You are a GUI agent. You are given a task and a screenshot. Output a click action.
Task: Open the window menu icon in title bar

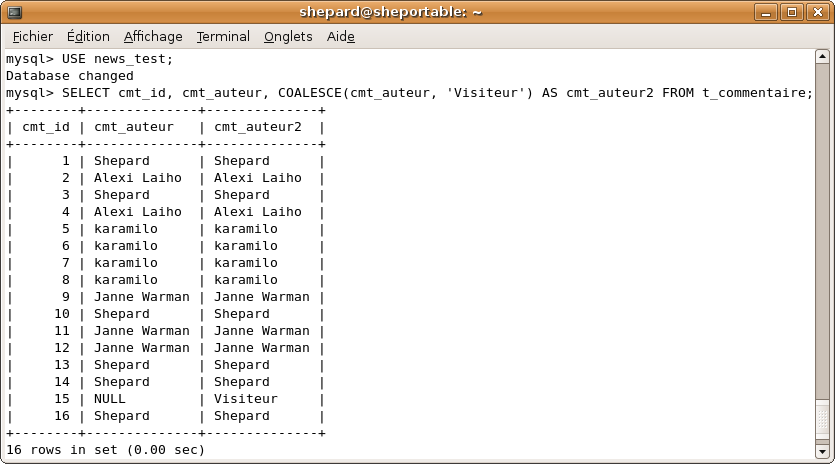[x=14, y=12]
